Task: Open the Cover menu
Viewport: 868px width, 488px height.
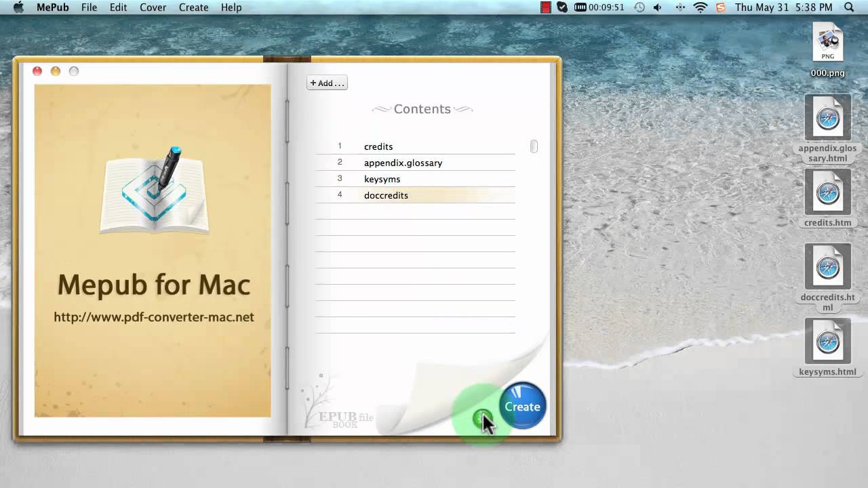Action: [153, 7]
